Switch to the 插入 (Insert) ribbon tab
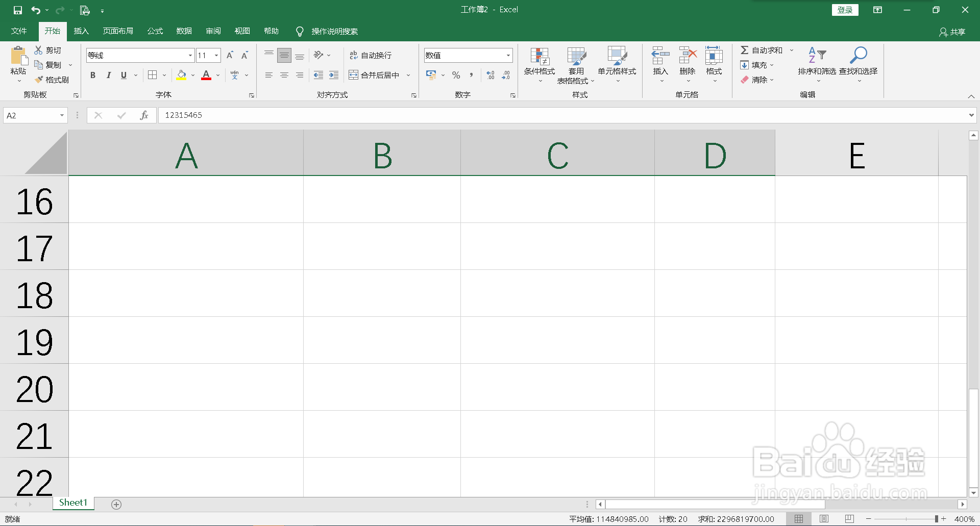Image resolution: width=980 pixels, height=526 pixels. [81, 31]
